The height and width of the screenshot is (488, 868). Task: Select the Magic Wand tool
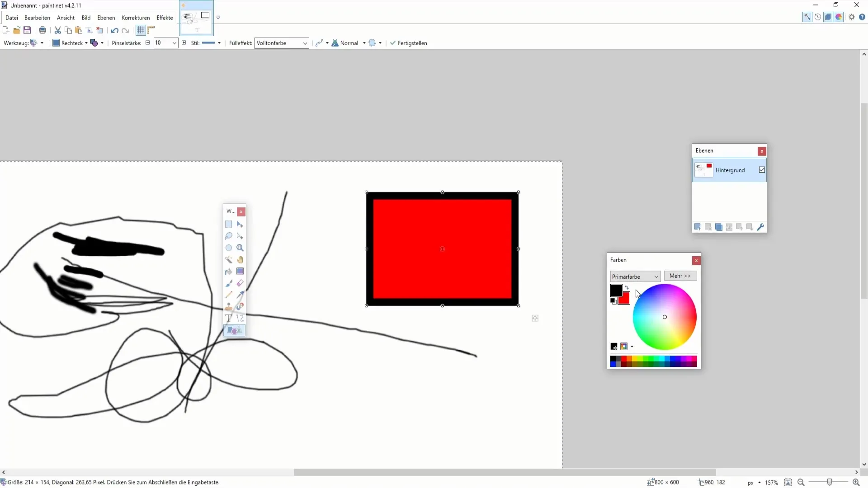coord(229,259)
